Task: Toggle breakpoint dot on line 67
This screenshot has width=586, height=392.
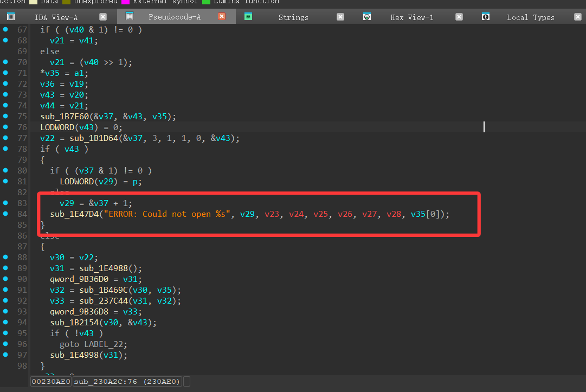Action: pos(5,29)
